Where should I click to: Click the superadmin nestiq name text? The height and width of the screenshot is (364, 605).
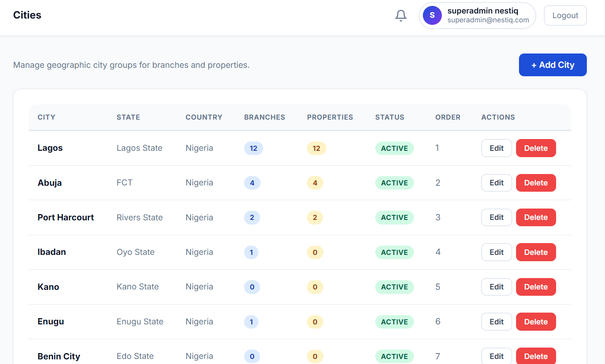point(483,11)
